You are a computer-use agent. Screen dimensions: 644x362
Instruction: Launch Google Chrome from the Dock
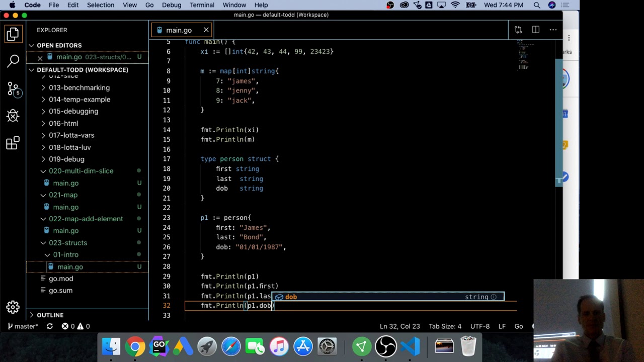point(135,346)
